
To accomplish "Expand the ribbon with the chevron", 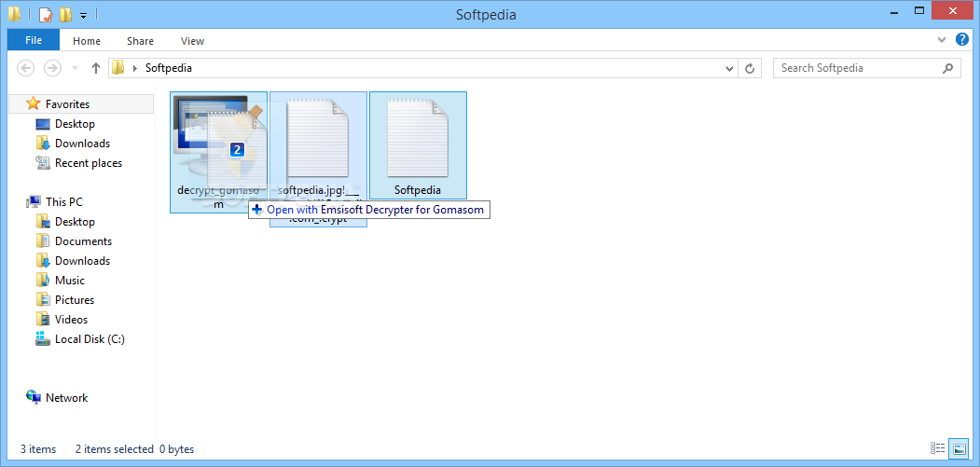I will click(942, 40).
